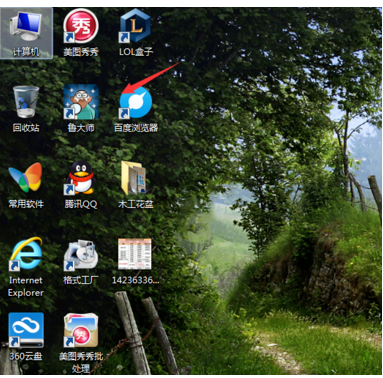Screen dimensions: 383x378
Task: Select the 14236336... image file thumbnail
Action: (135, 254)
